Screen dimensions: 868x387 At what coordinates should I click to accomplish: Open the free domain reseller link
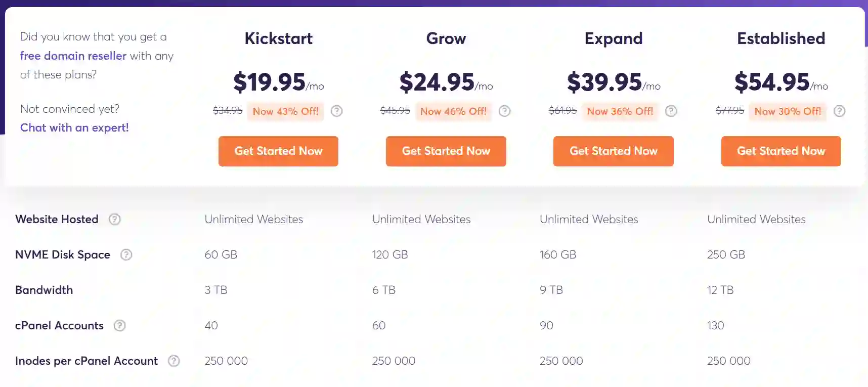click(73, 56)
